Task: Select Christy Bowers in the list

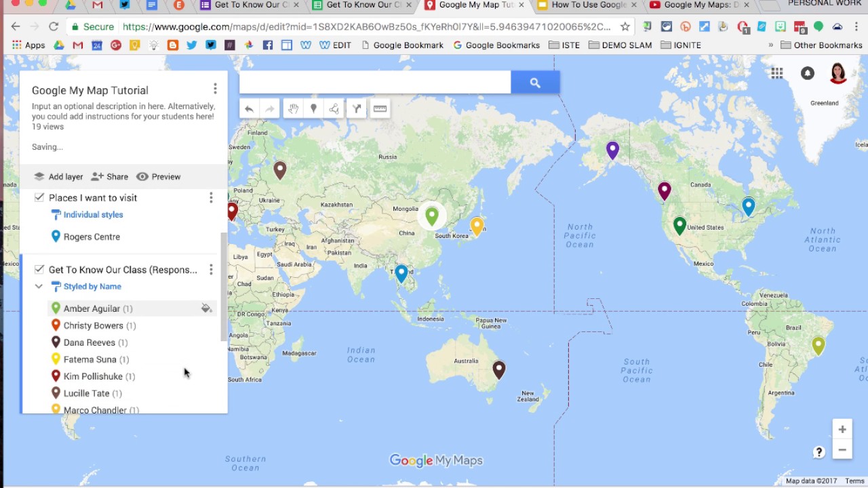Action: (x=94, y=326)
